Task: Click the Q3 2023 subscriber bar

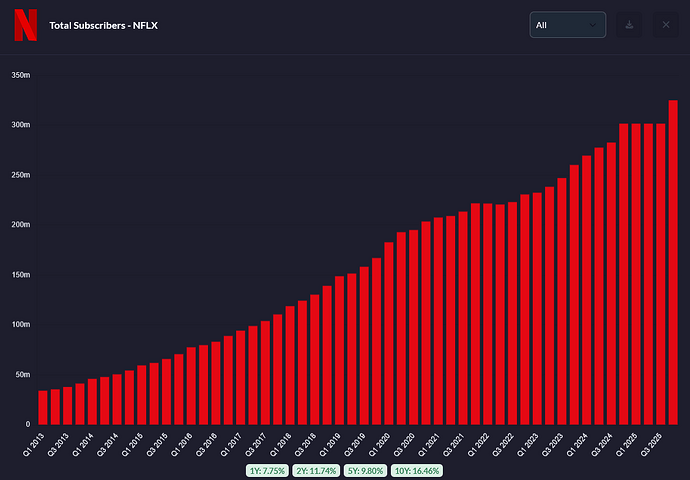Action: coord(562,301)
